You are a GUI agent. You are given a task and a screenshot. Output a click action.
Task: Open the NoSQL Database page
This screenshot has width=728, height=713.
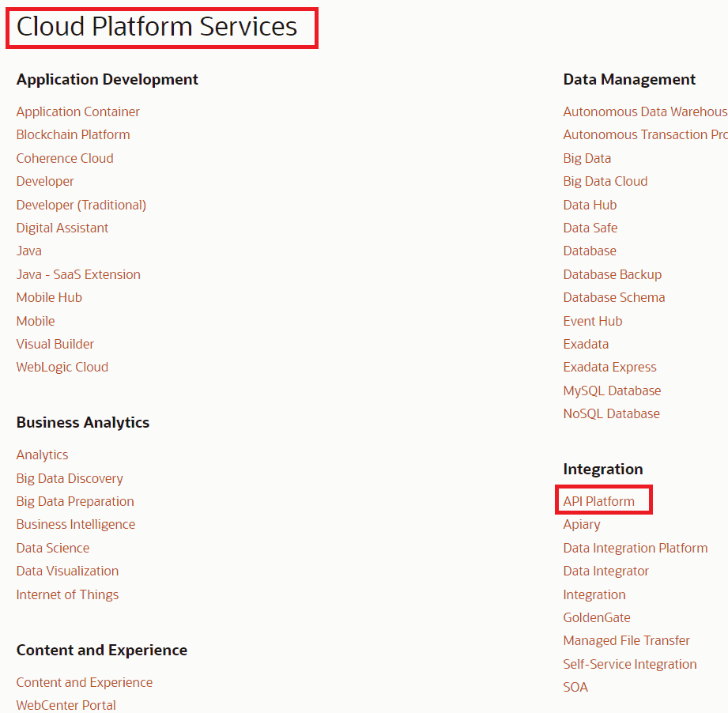(611, 413)
